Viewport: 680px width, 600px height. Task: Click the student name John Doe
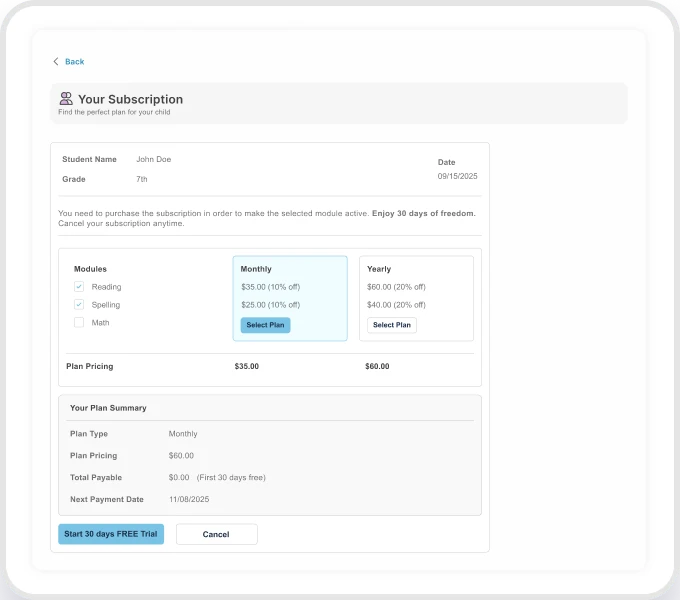(x=153, y=159)
